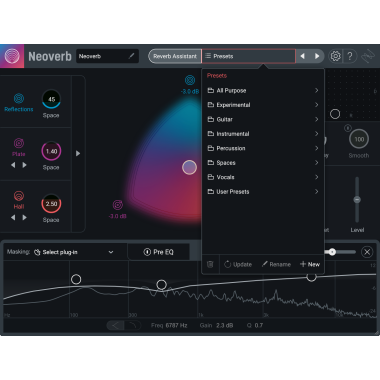Screen dimensions: 380x380
Task: Select next Plate reverb type
Action: pyautogui.click(x=24, y=165)
